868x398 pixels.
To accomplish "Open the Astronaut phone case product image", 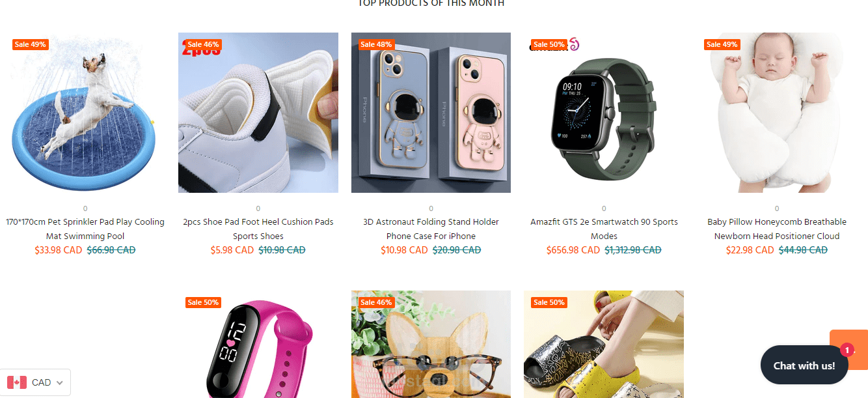I will (x=431, y=113).
